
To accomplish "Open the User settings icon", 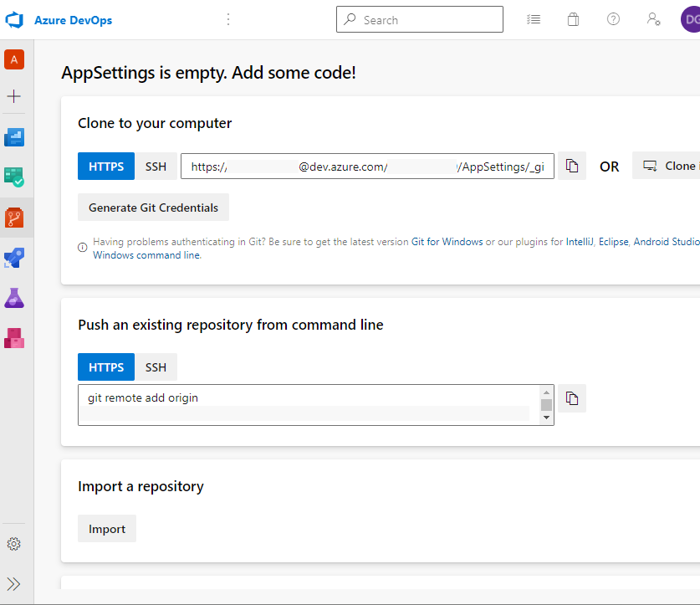I will coord(653,19).
